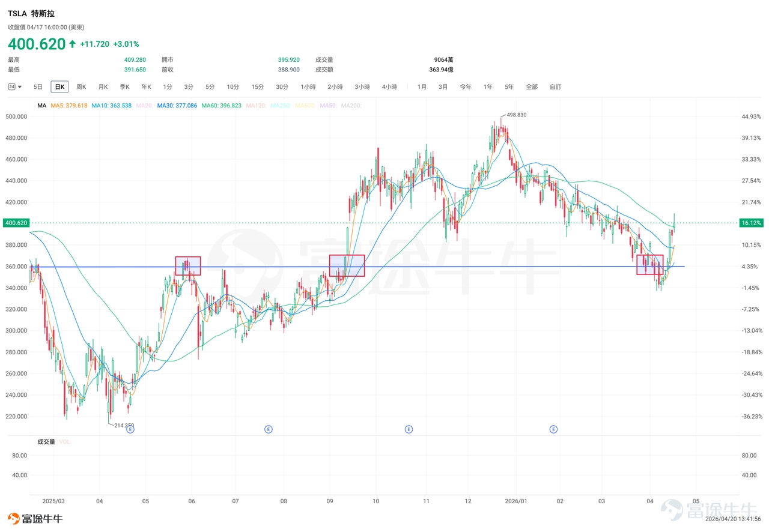Switch to 季K quarterly candlesticks

[124, 87]
